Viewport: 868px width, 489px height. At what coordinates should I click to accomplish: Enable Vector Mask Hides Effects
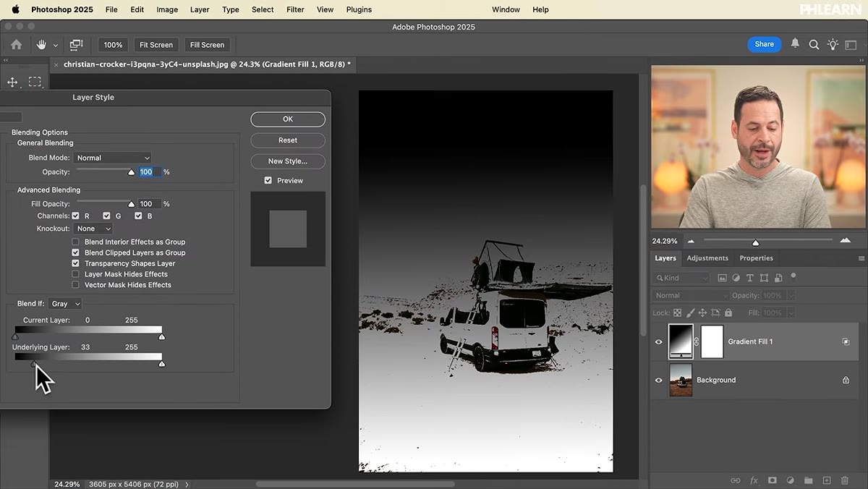[75, 285]
